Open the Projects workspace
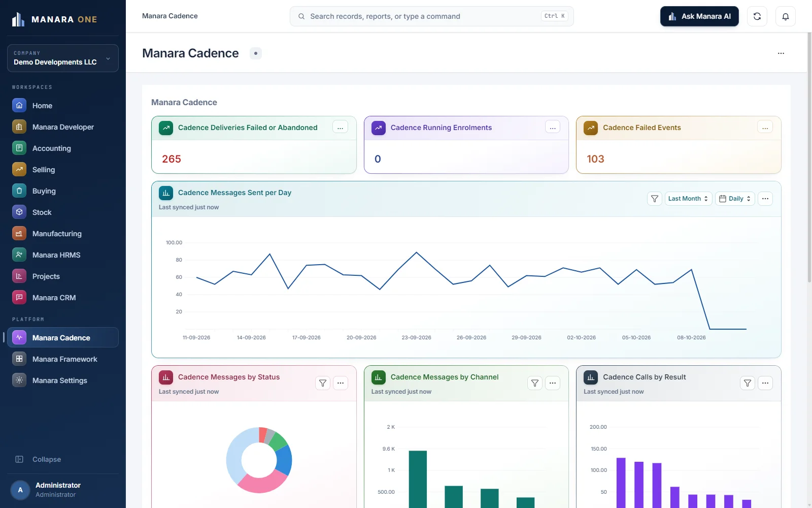The height and width of the screenshot is (508, 812). click(63, 276)
